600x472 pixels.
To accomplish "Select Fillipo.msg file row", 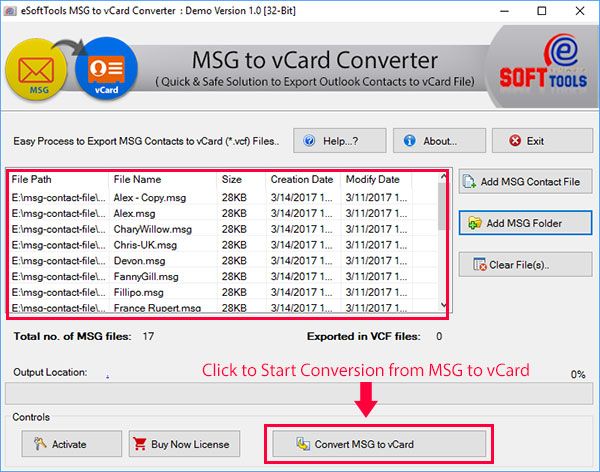I will click(x=223, y=292).
